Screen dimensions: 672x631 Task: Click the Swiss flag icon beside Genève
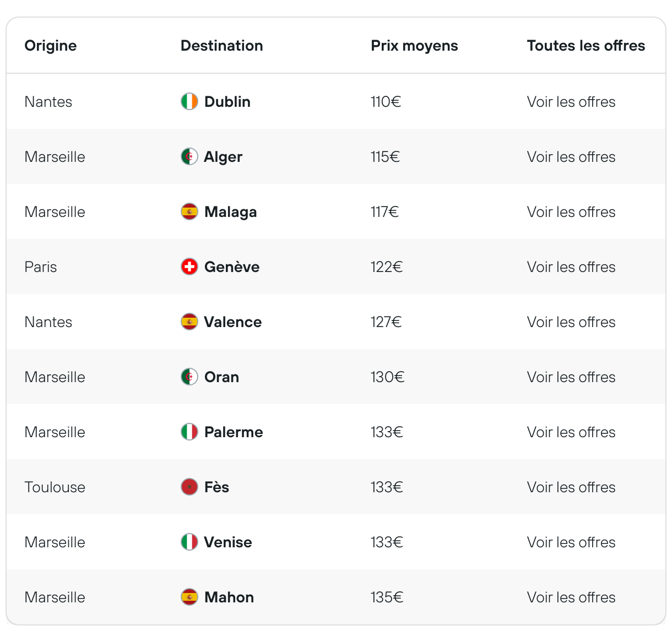189,266
